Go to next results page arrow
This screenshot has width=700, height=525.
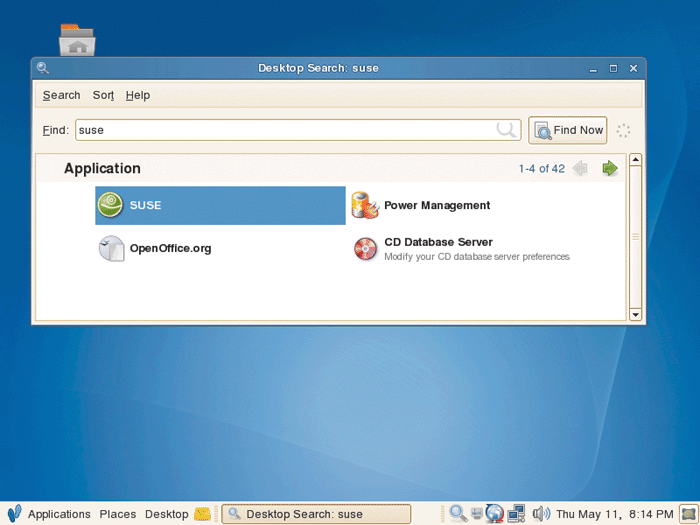pyautogui.click(x=610, y=168)
